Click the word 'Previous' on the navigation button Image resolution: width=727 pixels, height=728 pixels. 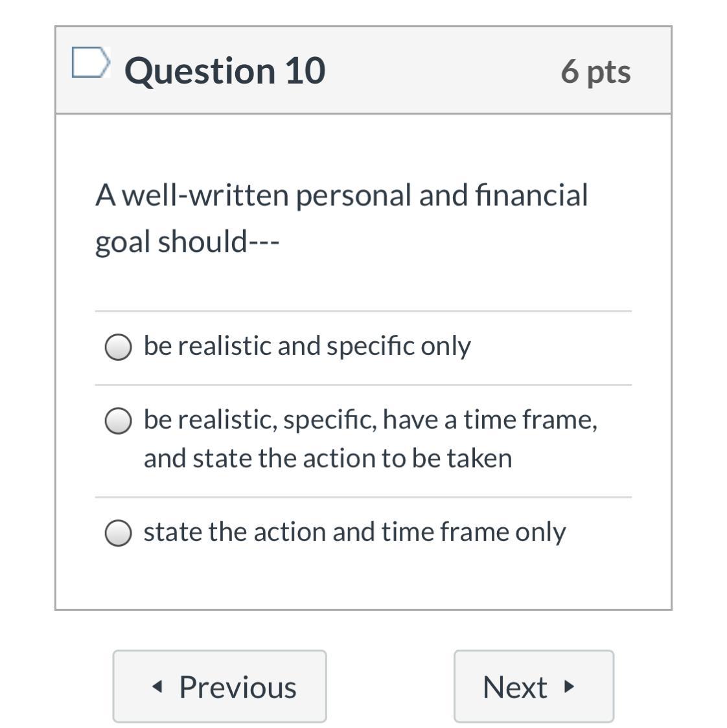tap(238, 687)
